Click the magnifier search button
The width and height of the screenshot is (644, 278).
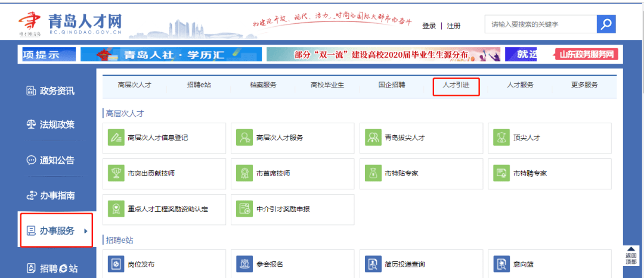pos(606,24)
